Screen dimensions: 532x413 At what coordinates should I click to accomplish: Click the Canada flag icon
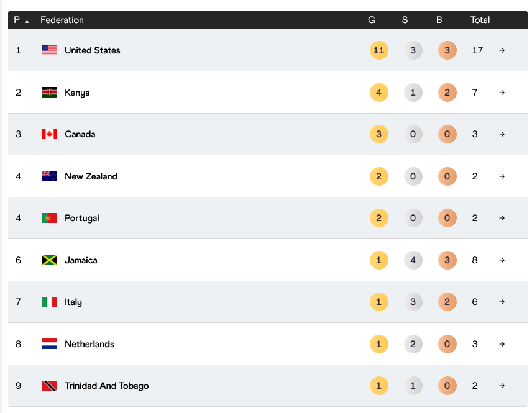click(50, 134)
